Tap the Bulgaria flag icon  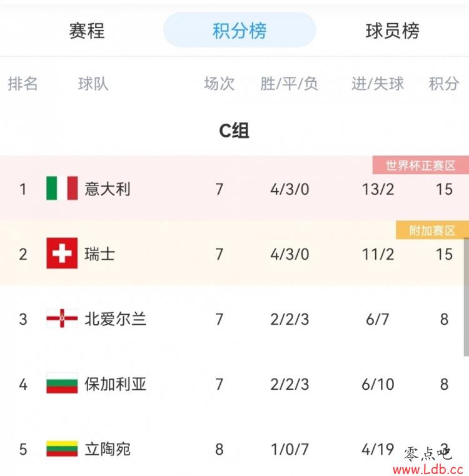click(x=62, y=383)
